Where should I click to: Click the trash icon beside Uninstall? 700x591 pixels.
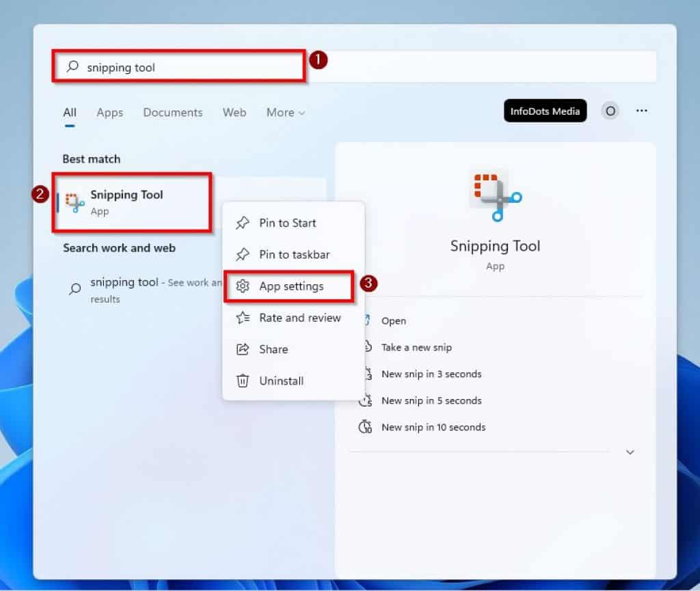click(243, 381)
